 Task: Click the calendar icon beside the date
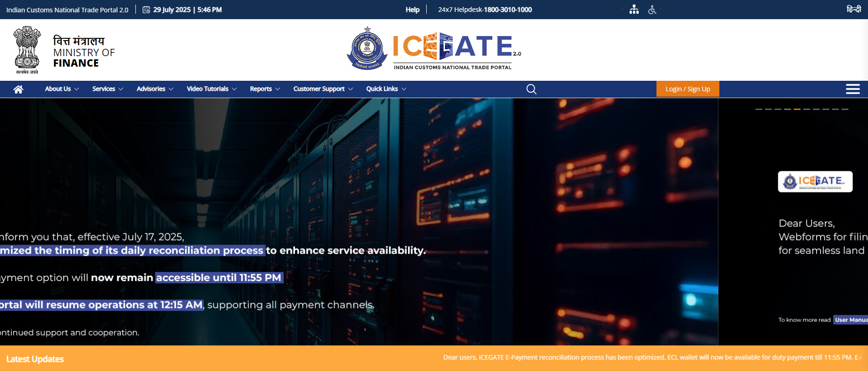tap(146, 10)
